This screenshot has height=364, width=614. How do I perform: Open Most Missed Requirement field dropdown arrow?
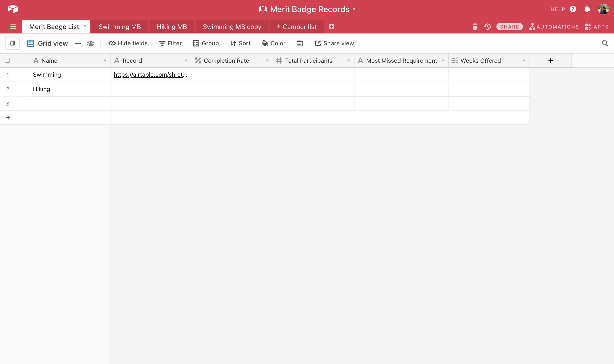point(443,61)
